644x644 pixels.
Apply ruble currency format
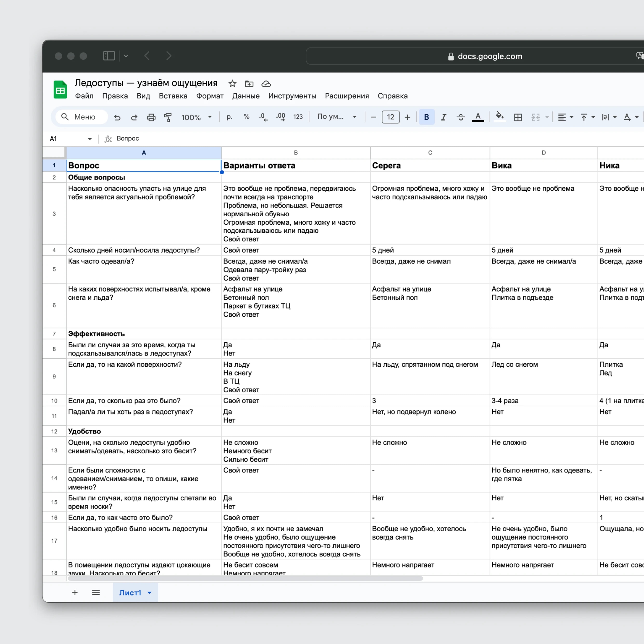[229, 117]
